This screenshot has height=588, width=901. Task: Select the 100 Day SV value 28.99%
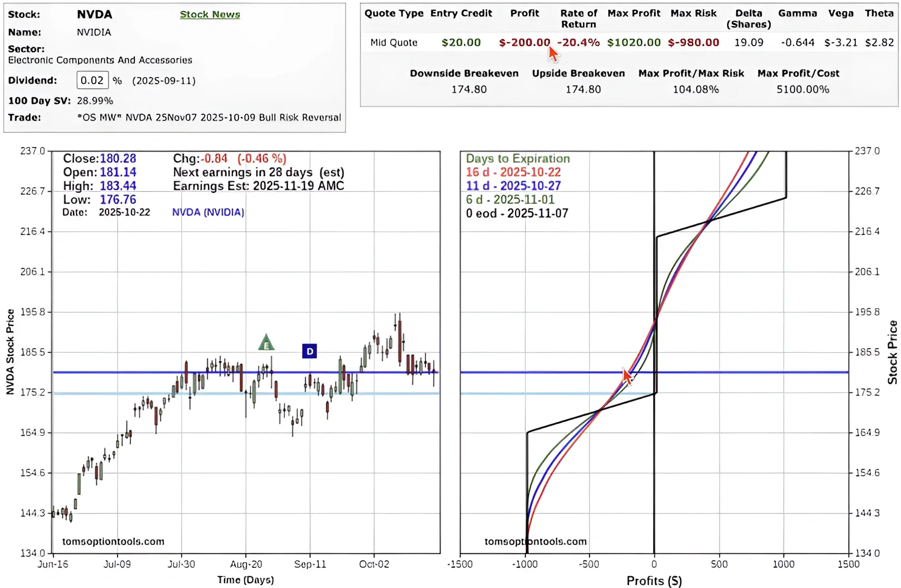click(95, 100)
